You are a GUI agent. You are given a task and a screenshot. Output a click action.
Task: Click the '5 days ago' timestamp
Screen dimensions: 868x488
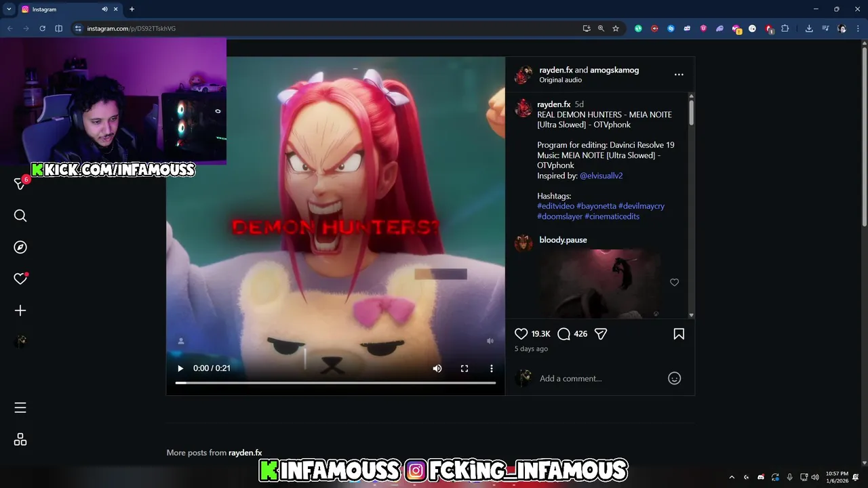point(531,349)
